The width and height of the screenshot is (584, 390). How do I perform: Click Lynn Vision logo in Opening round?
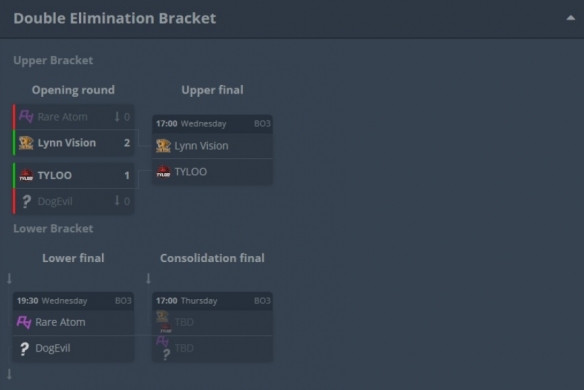pos(26,143)
